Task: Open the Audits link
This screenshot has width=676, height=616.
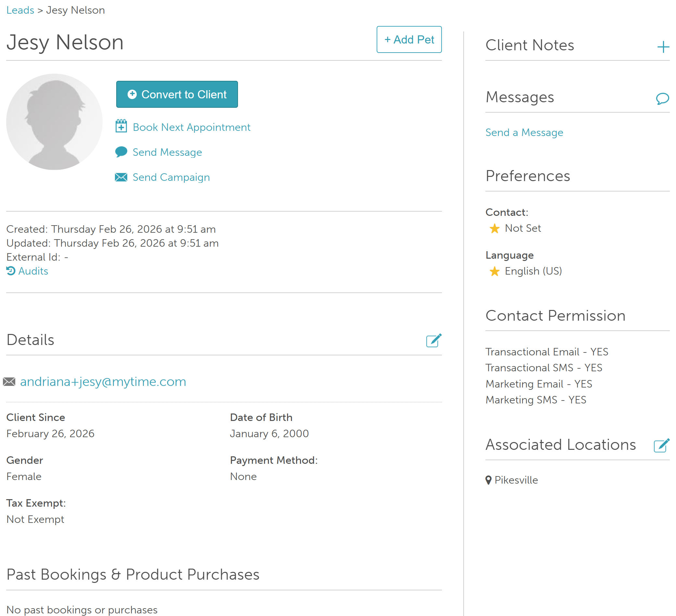Action: (33, 271)
